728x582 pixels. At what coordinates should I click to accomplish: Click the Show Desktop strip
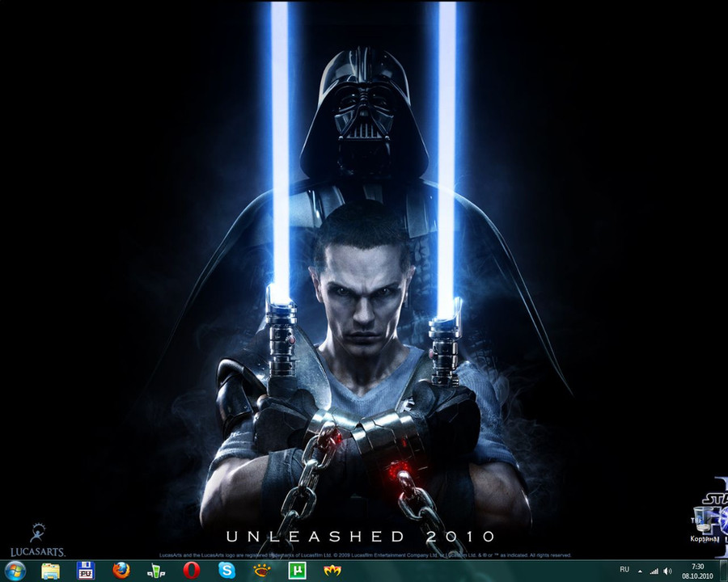tap(724, 571)
